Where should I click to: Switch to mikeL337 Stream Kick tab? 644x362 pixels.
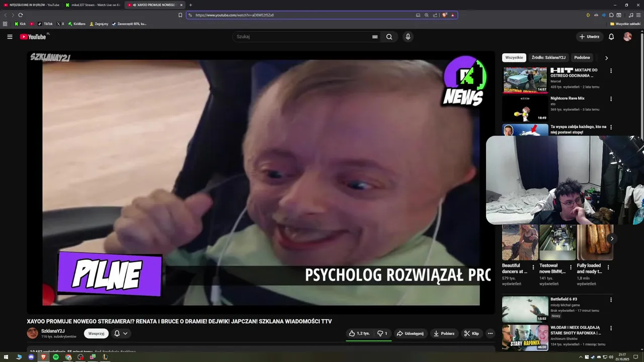click(93, 5)
